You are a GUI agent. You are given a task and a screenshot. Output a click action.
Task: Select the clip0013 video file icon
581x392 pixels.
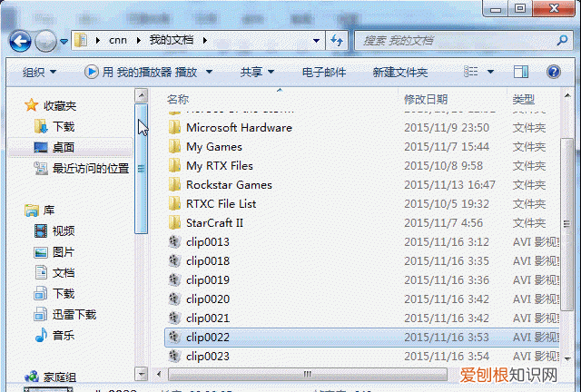point(174,241)
